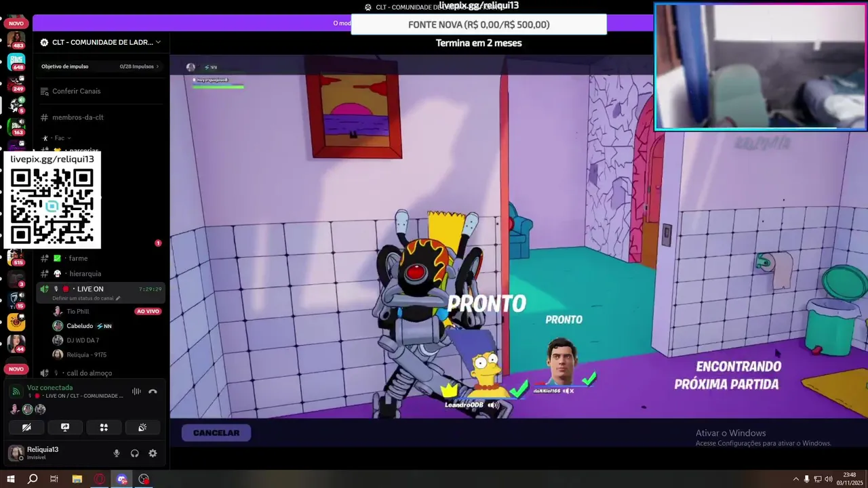This screenshot has height=488, width=868.
Task: Select user DJ WD DA 7 in voice channel
Action: point(83,340)
